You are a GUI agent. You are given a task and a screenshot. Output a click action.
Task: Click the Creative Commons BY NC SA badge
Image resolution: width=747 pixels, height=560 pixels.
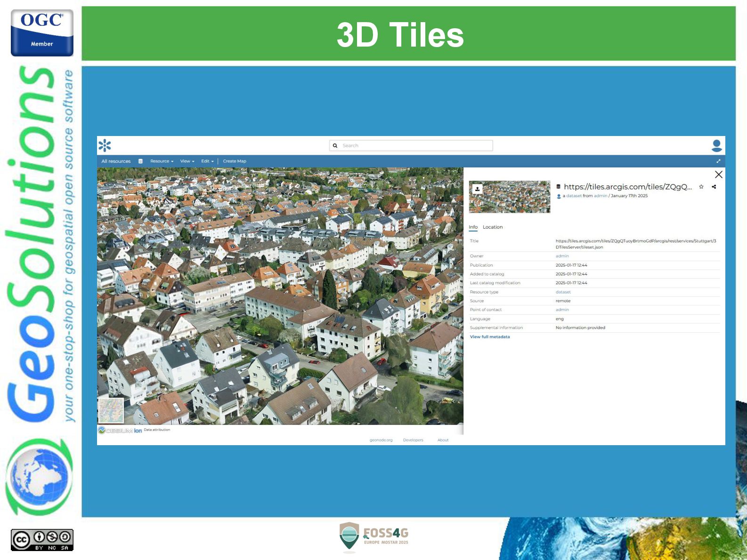42,540
